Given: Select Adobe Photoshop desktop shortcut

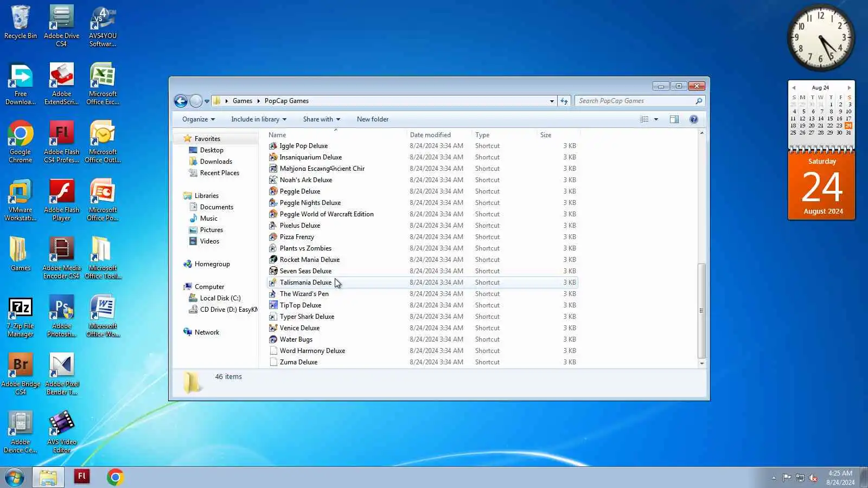Looking at the screenshot, I should point(61,317).
